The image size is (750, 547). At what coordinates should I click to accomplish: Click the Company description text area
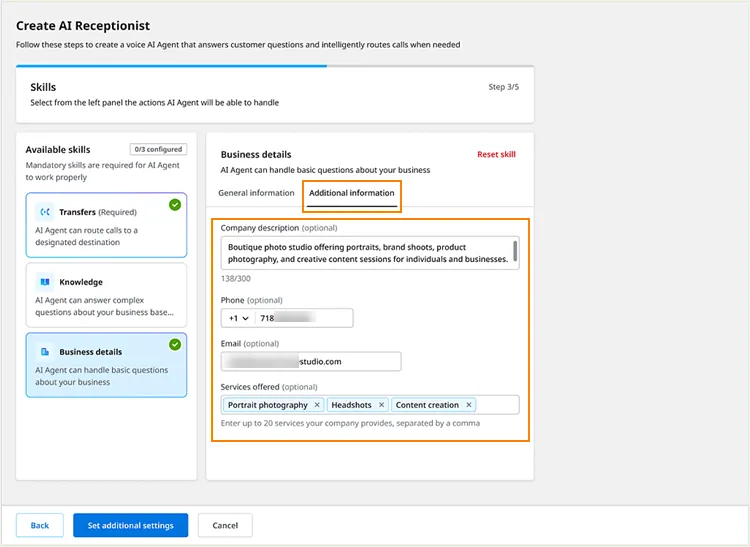click(x=370, y=253)
